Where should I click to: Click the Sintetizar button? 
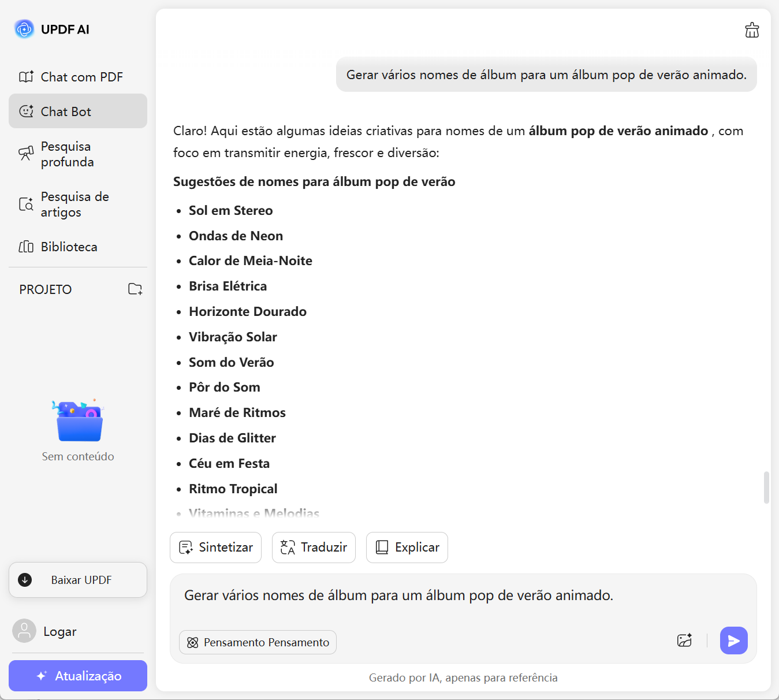point(215,548)
